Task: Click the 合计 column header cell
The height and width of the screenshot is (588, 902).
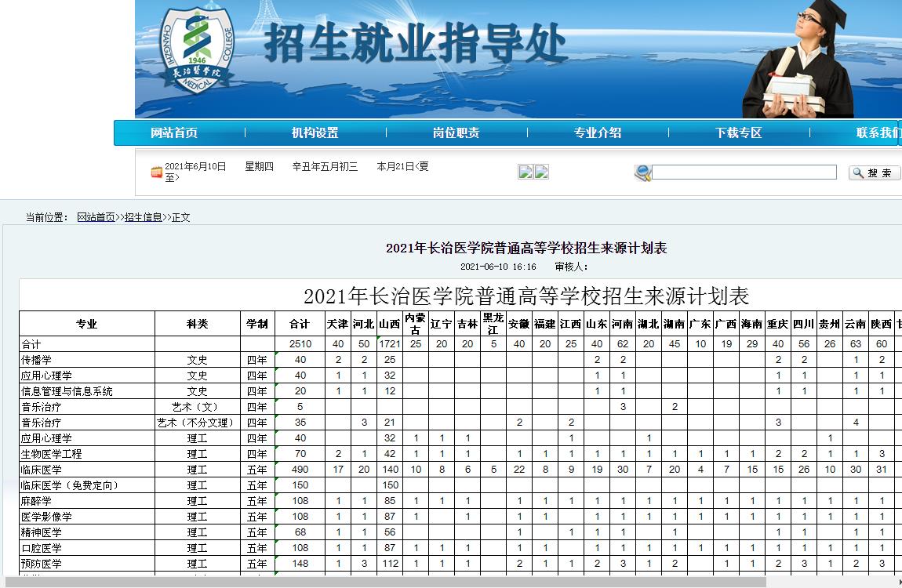Action: pyautogui.click(x=300, y=324)
